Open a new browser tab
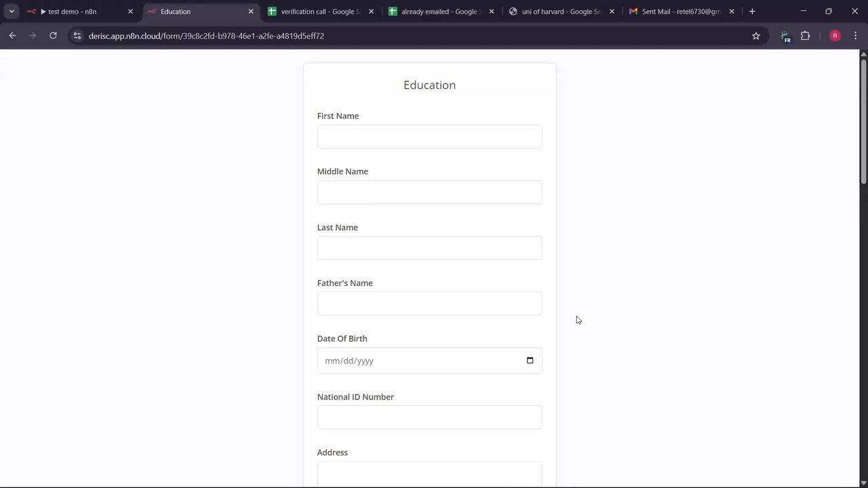This screenshot has height=488, width=868. click(x=752, y=12)
